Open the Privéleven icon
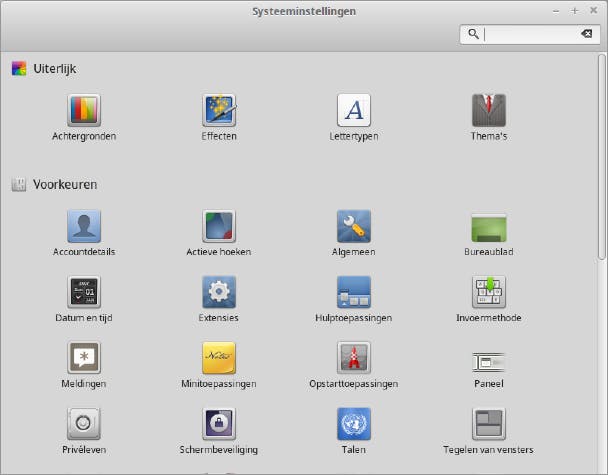The image size is (608, 475). [84, 424]
